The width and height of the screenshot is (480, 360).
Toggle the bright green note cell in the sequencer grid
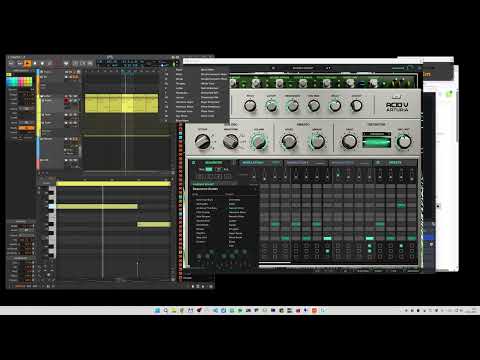point(327,238)
